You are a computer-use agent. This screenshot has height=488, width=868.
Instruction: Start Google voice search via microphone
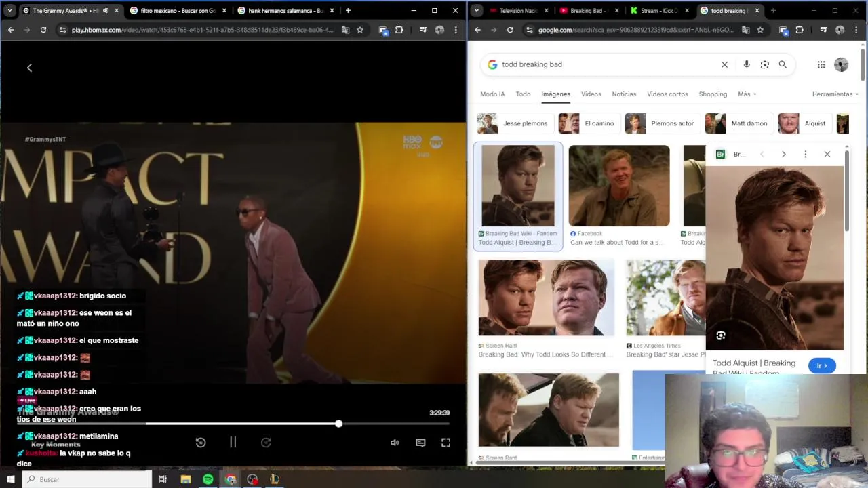pos(747,64)
